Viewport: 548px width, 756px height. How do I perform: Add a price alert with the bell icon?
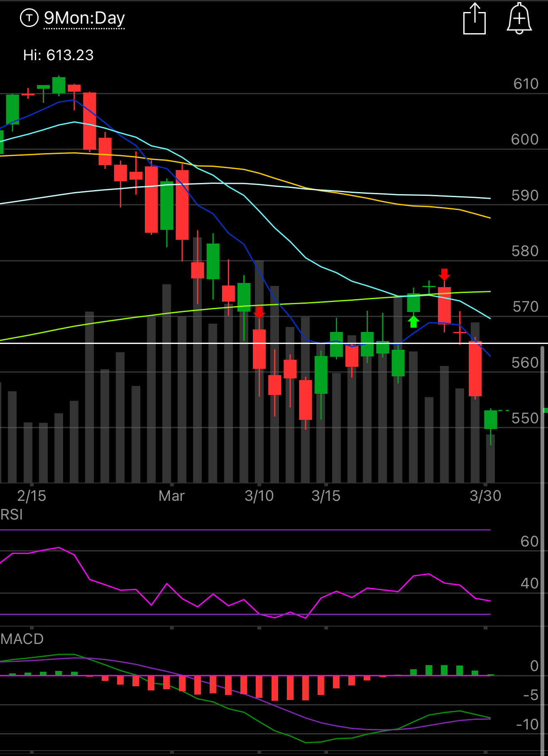point(519,19)
